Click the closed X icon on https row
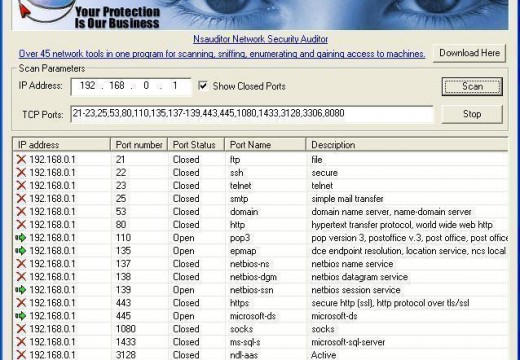Viewport: 520px width, 360px height. [x=21, y=303]
